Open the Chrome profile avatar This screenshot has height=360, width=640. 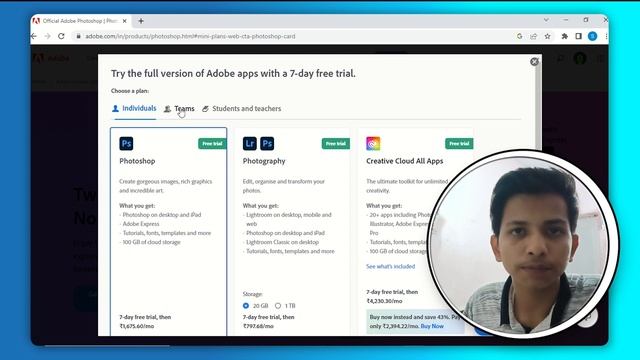click(593, 36)
